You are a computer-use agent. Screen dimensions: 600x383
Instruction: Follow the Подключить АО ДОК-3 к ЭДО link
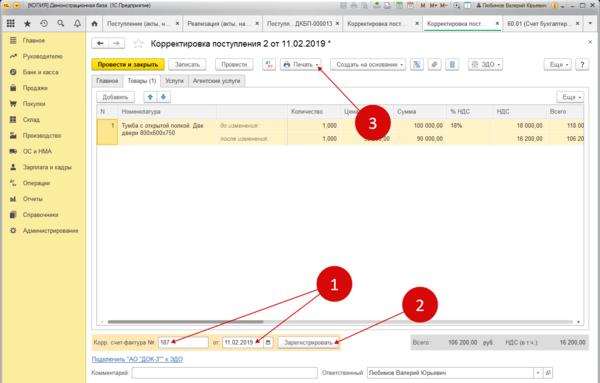pos(137,359)
